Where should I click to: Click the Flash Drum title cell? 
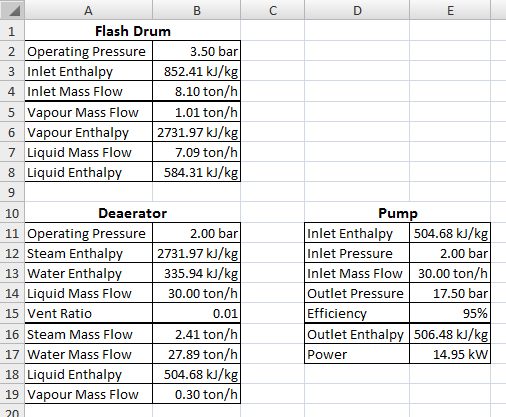coord(133,31)
